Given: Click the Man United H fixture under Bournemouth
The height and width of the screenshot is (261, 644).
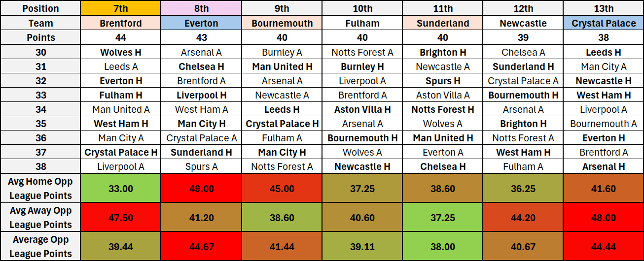Looking at the screenshot, I should (282, 66).
